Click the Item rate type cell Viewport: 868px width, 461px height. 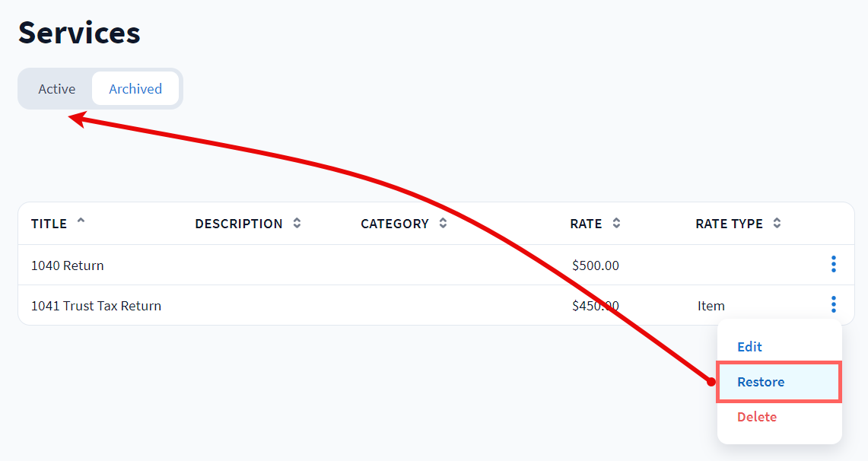pos(711,306)
